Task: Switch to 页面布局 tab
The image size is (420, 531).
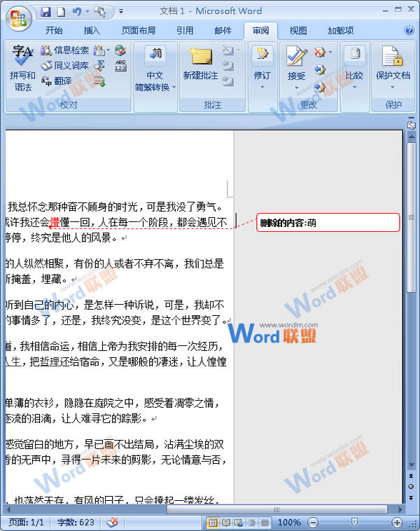Action: coord(139,31)
